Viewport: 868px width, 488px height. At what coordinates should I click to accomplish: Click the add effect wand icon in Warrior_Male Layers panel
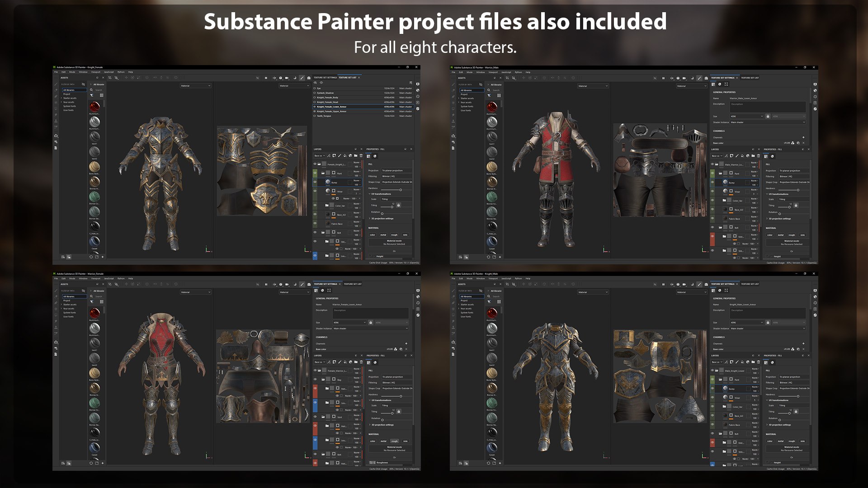pyautogui.click(x=726, y=156)
